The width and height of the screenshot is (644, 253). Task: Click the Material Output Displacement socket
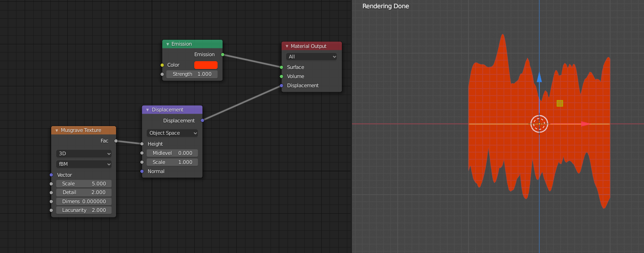point(282,85)
